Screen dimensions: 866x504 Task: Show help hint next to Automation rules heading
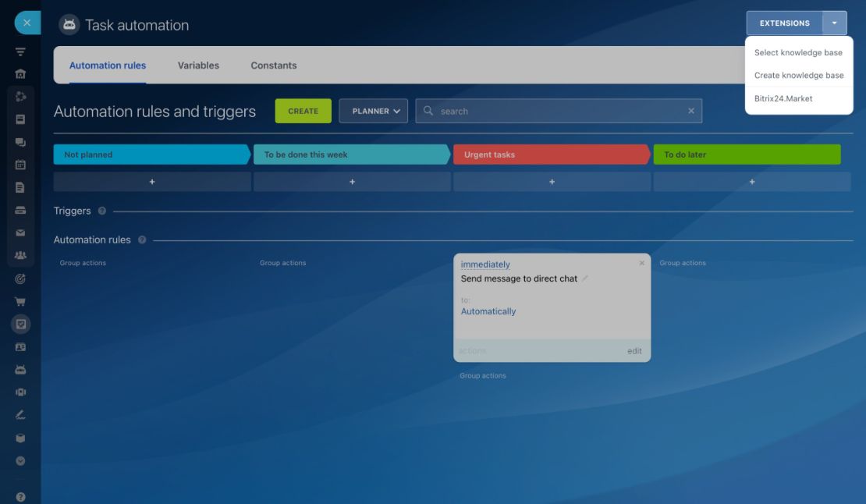142,240
